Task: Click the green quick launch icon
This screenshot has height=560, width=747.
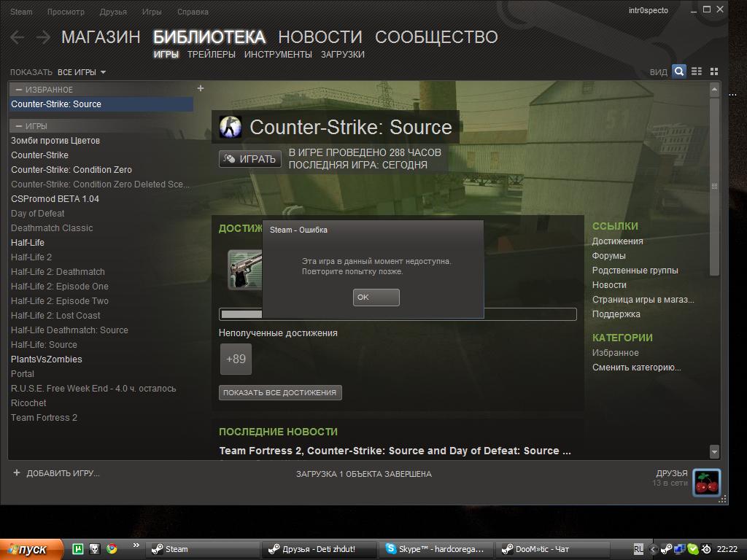Action: [x=77, y=549]
